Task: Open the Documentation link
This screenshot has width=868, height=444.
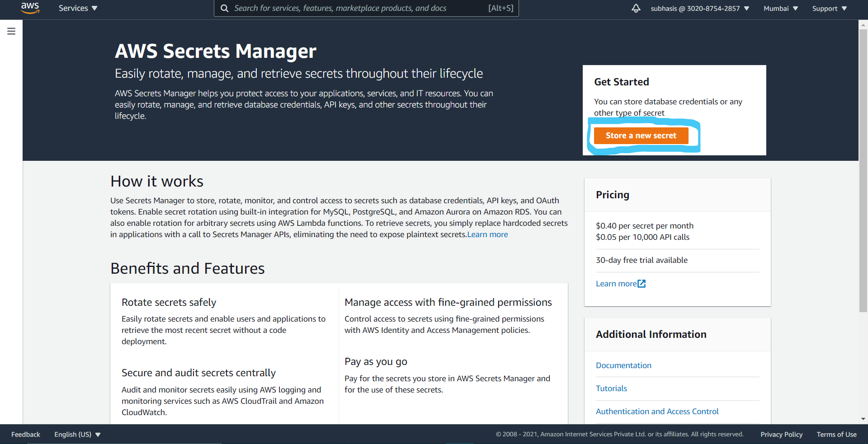Action: 623,365
